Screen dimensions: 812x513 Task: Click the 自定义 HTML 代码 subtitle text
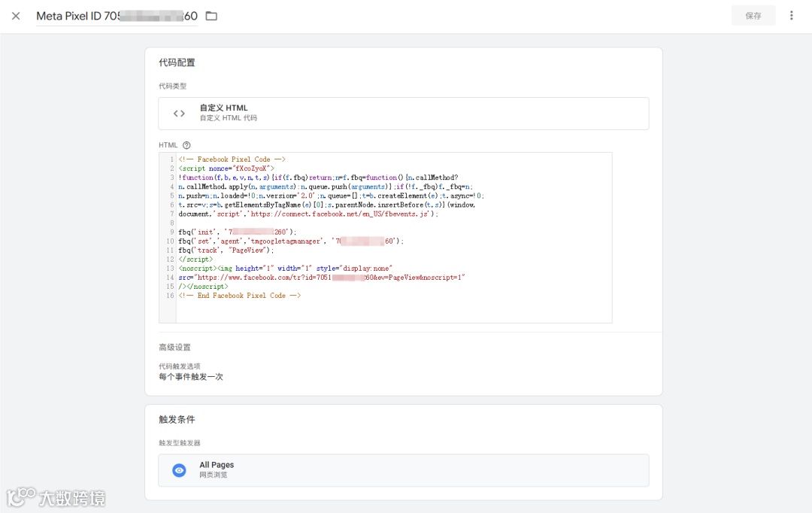tap(229, 118)
